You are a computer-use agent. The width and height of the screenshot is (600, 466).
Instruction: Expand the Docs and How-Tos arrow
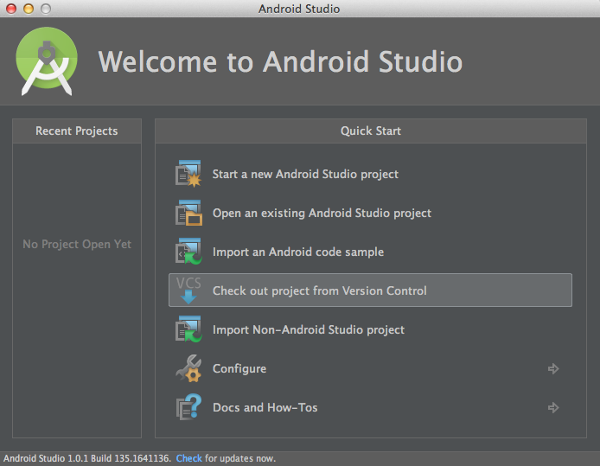tap(553, 407)
